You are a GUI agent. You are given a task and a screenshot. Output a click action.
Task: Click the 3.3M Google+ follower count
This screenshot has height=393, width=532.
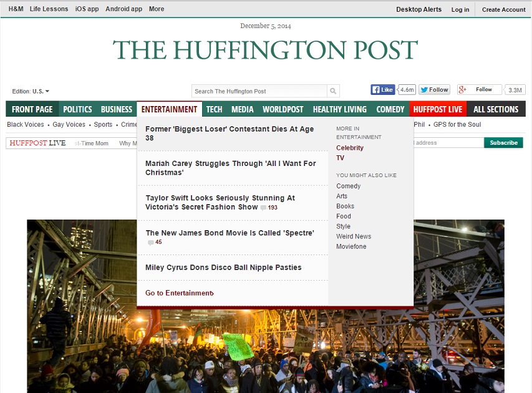tap(516, 89)
